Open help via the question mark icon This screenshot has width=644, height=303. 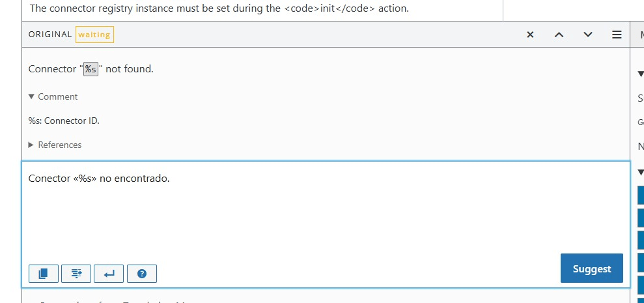click(142, 274)
